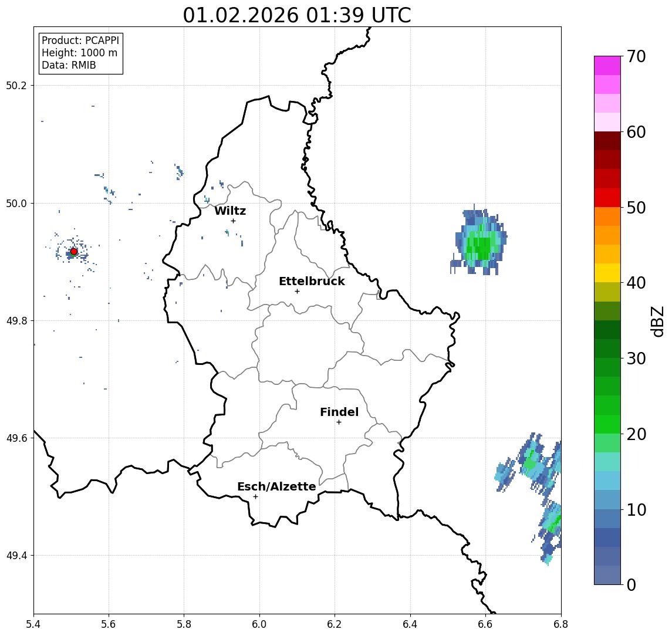Viewport: 672px width, 636px height.
Task: Click the Ettelbruck label
Action: click(x=312, y=281)
